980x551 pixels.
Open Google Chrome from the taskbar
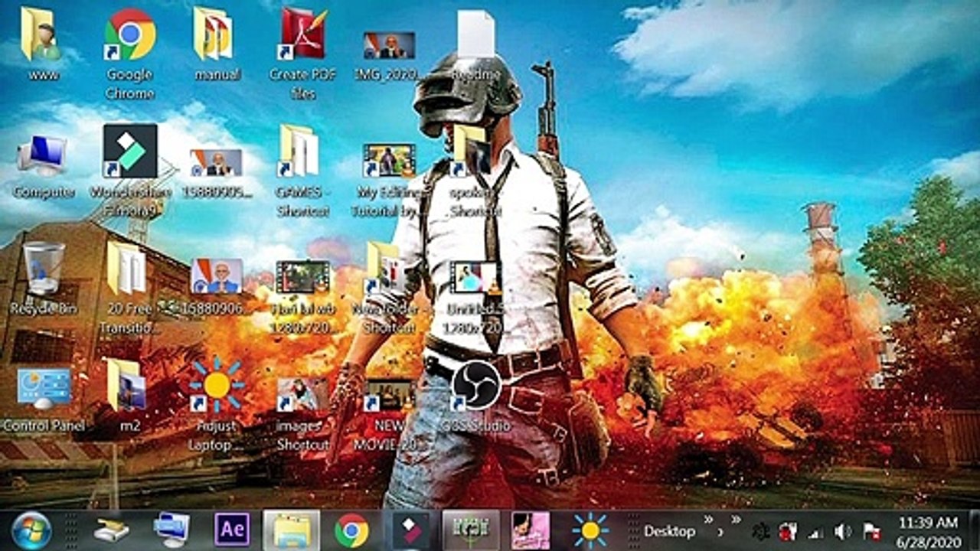pyautogui.click(x=351, y=530)
